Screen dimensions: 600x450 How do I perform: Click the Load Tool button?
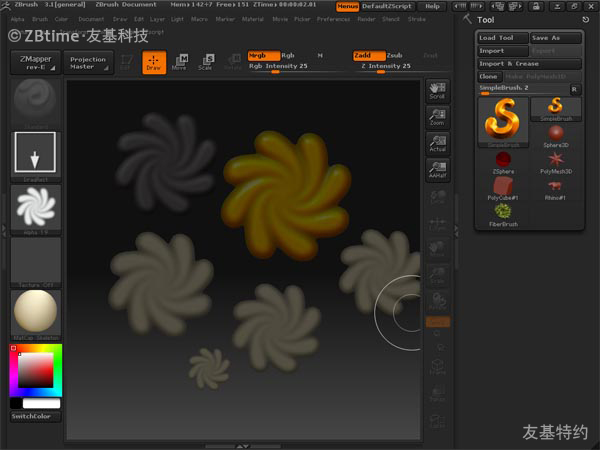click(503, 38)
